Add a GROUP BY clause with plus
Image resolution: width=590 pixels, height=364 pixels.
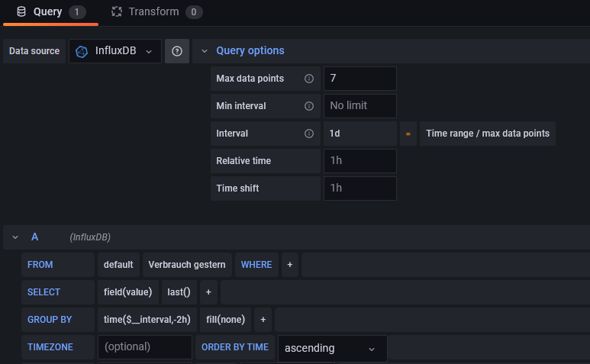pos(262,320)
